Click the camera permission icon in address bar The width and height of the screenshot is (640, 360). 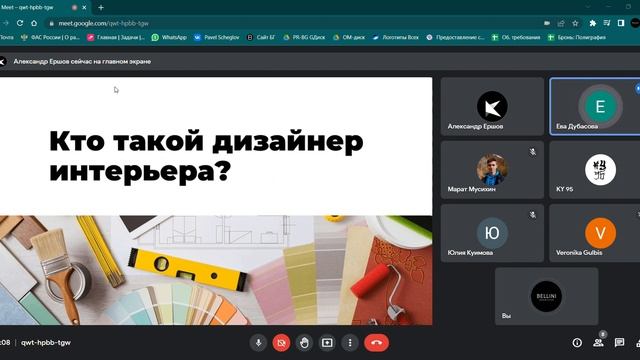click(x=547, y=23)
